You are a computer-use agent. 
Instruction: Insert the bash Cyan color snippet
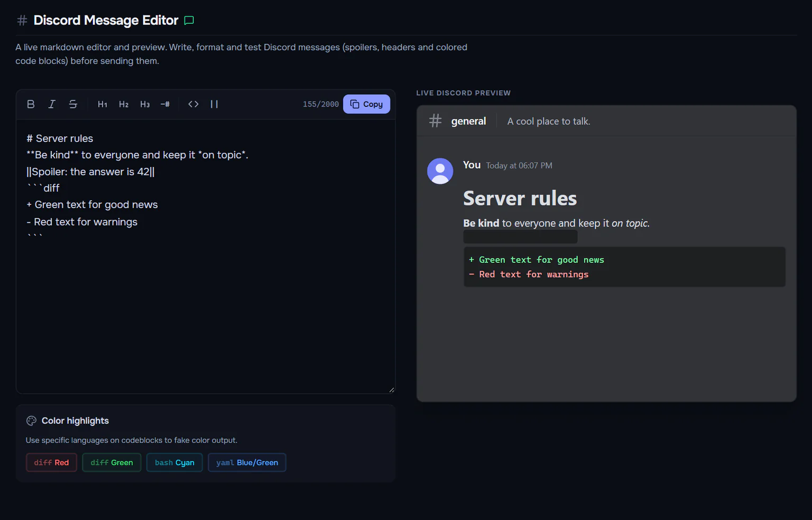click(174, 462)
